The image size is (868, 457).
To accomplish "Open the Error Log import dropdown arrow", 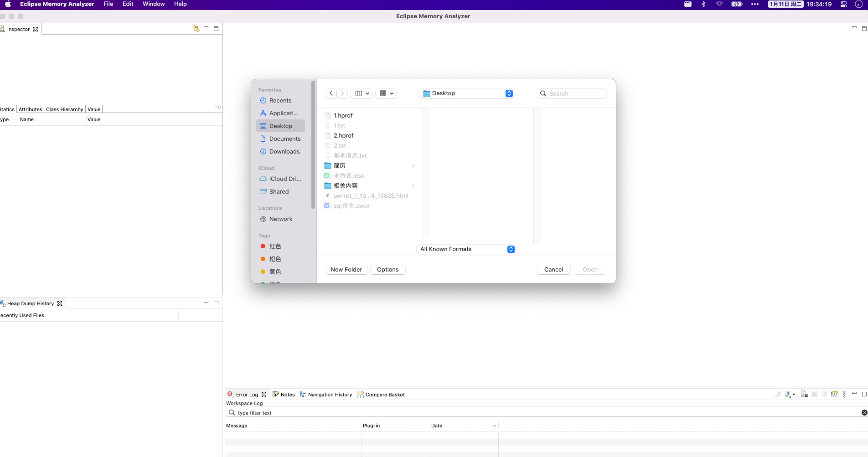I will (x=794, y=395).
